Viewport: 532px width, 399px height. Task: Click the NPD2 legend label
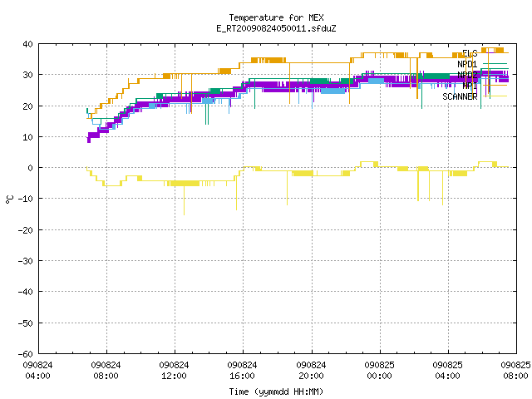[x=467, y=75]
